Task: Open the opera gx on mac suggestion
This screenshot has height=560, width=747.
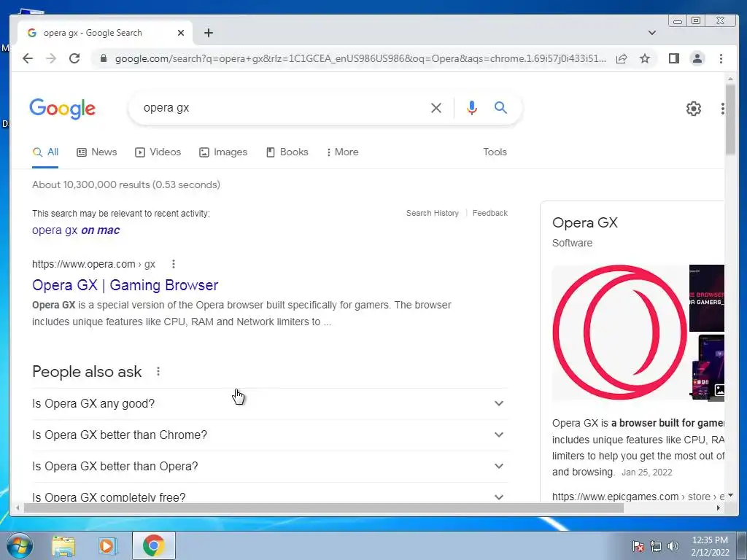Action: 76,230
